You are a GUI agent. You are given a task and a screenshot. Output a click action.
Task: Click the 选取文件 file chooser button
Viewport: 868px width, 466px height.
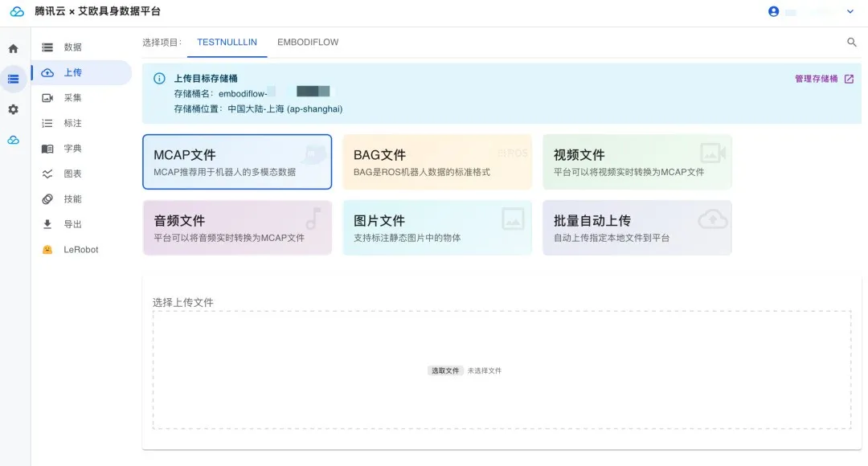(x=445, y=371)
